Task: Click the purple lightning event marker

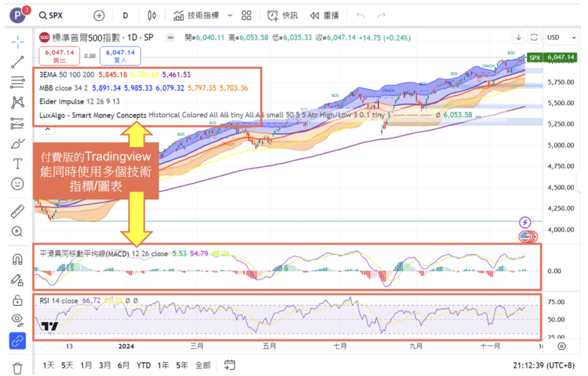Action: 525,222
